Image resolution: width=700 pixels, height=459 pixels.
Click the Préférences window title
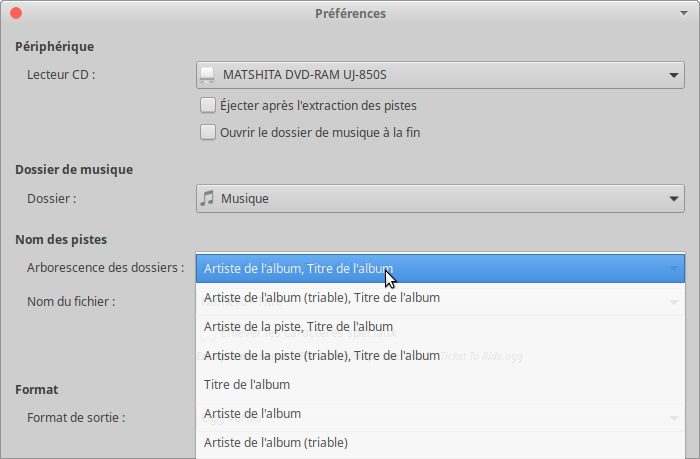pos(350,13)
